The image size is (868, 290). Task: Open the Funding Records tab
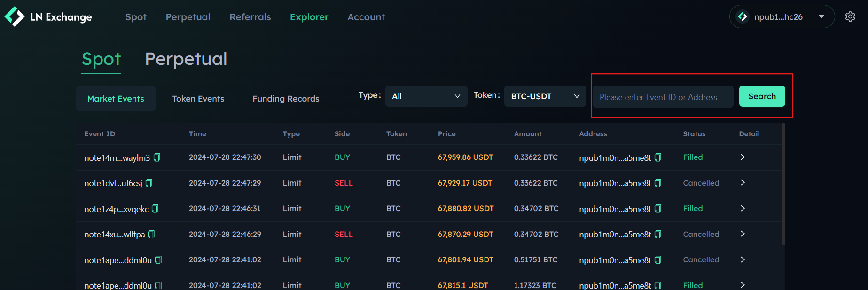pos(286,99)
